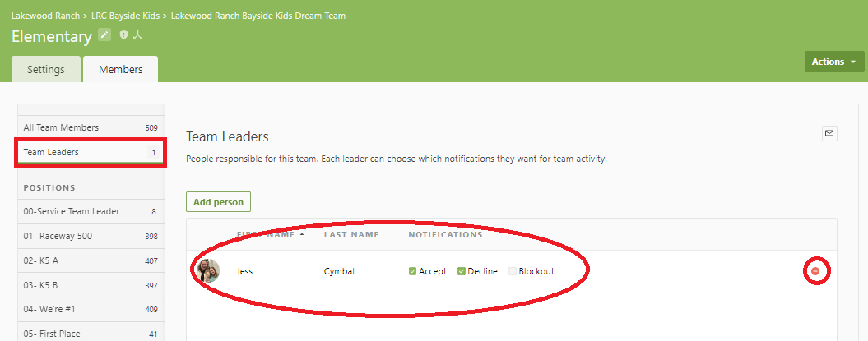Sort by the Last Name column header
This screenshot has width=868, height=341.
point(351,235)
